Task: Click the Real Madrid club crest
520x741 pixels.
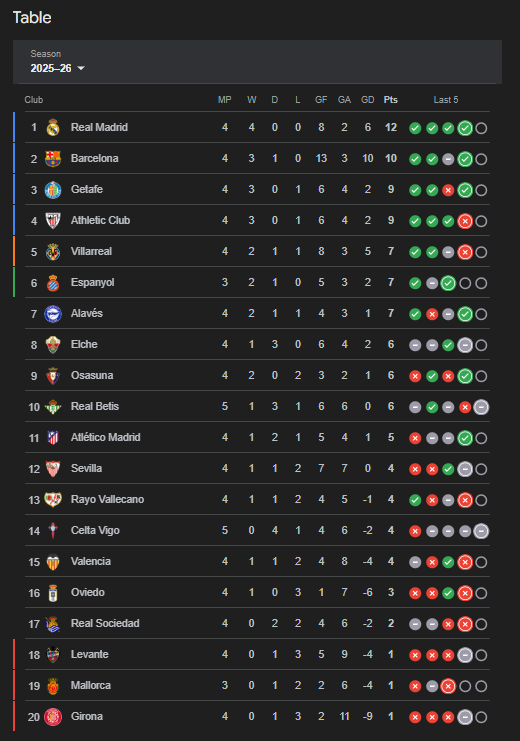Action: pyautogui.click(x=53, y=128)
